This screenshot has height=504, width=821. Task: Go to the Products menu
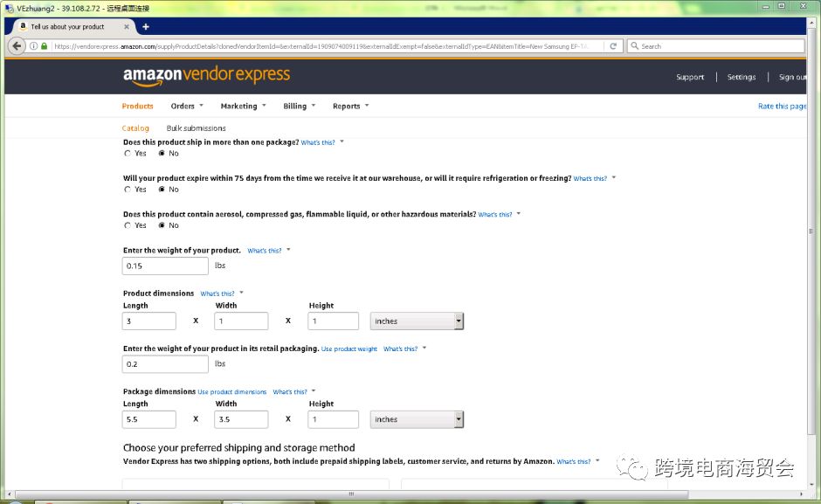coord(138,106)
